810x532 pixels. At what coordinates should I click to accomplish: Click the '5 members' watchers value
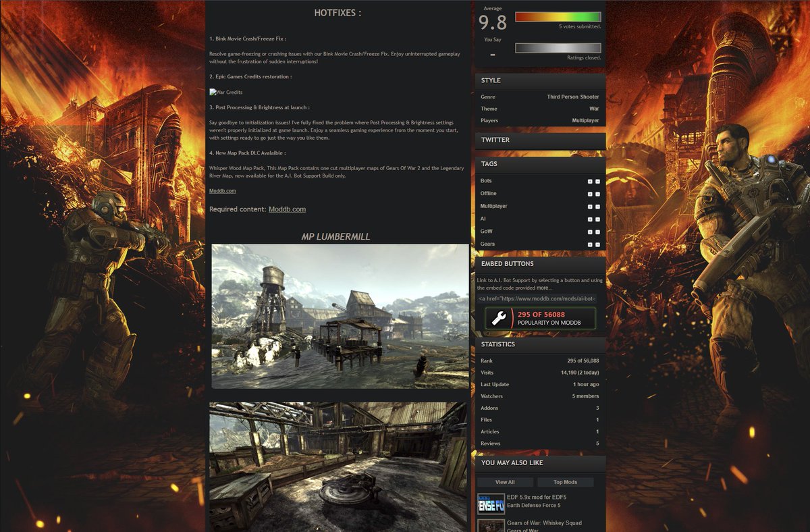[585, 396]
